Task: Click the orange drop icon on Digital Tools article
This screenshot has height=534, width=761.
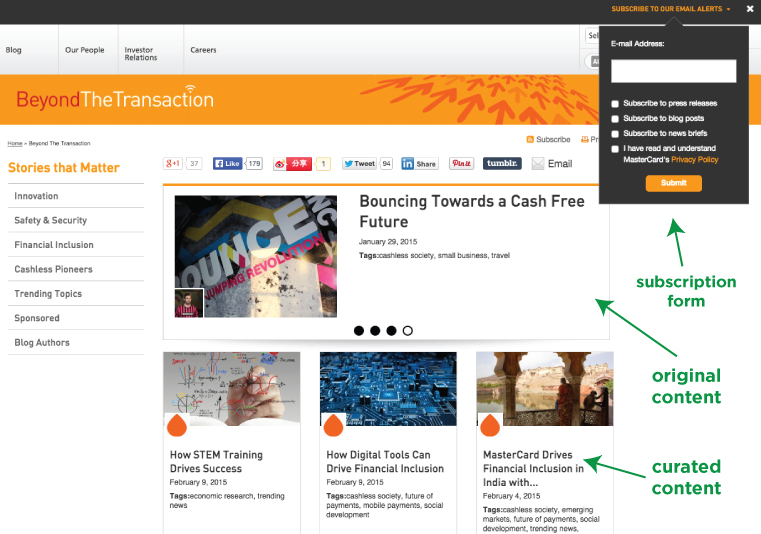Action: point(333,425)
